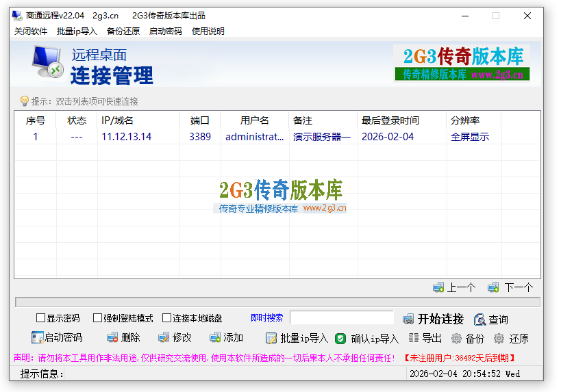
Task: Click the 端口 column header
Action: click(199, 120)
